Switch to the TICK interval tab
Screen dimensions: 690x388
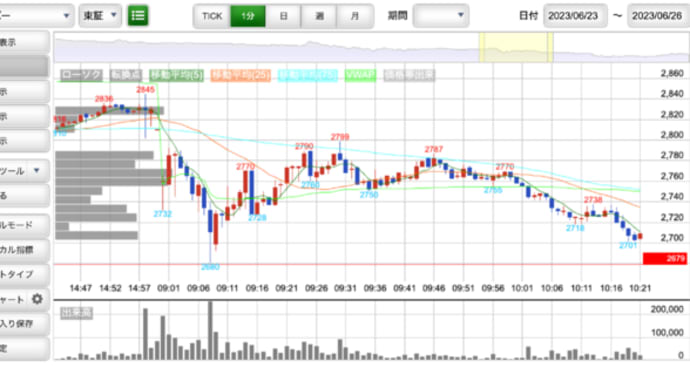point(212,16)
